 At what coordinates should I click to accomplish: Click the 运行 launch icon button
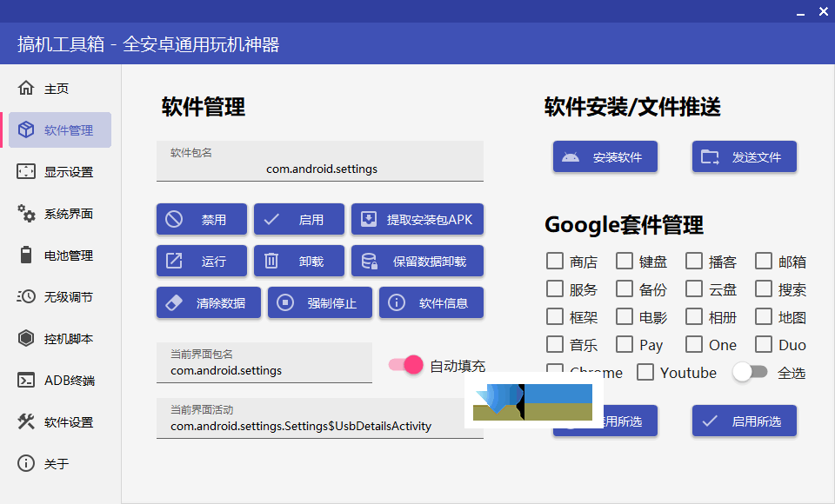click(x=174, y=261)
